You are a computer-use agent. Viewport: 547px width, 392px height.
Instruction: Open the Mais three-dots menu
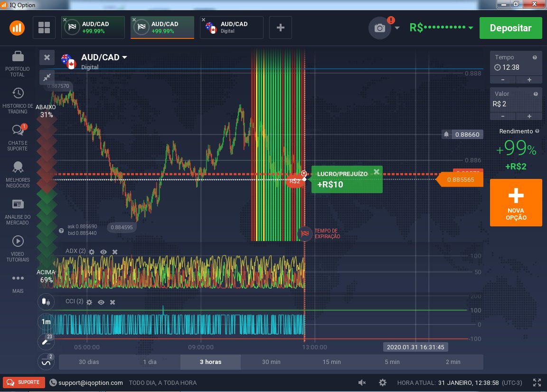click(x=18, y=278)
